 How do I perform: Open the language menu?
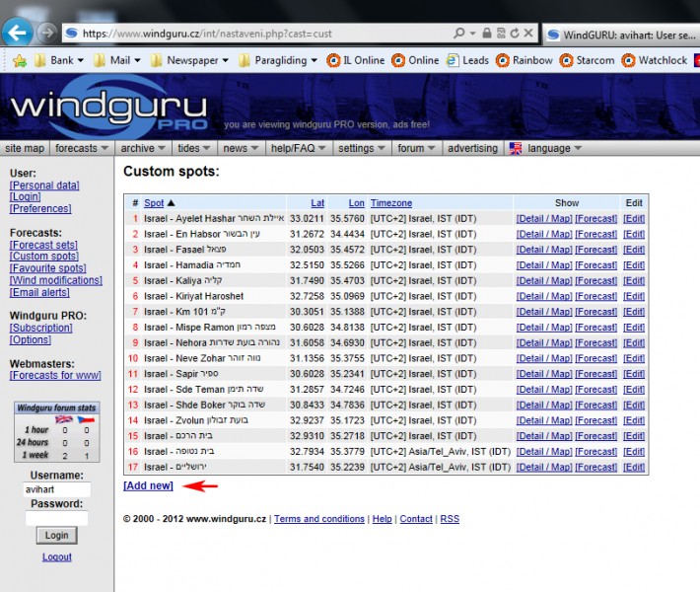tap(554, 148)
